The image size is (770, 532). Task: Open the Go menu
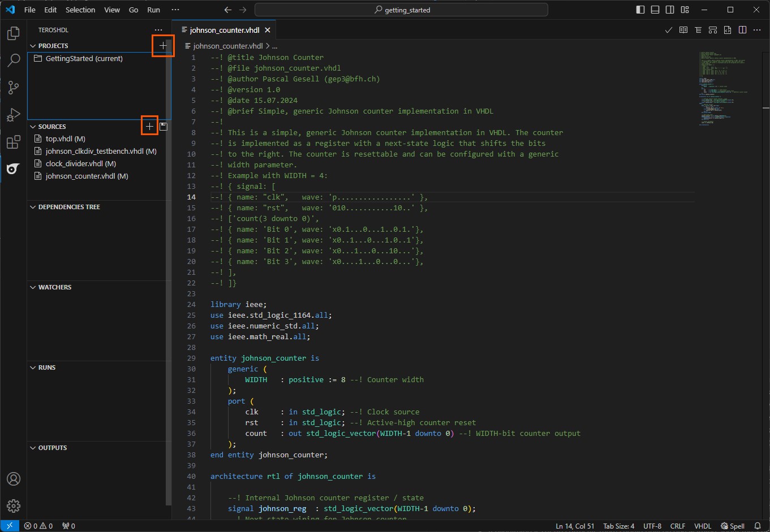134,10
